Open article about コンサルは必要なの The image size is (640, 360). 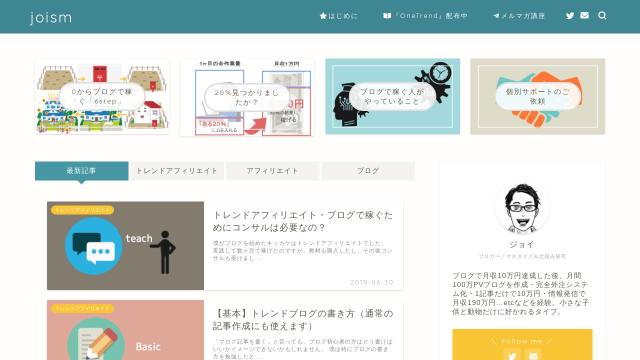[302, 221]
